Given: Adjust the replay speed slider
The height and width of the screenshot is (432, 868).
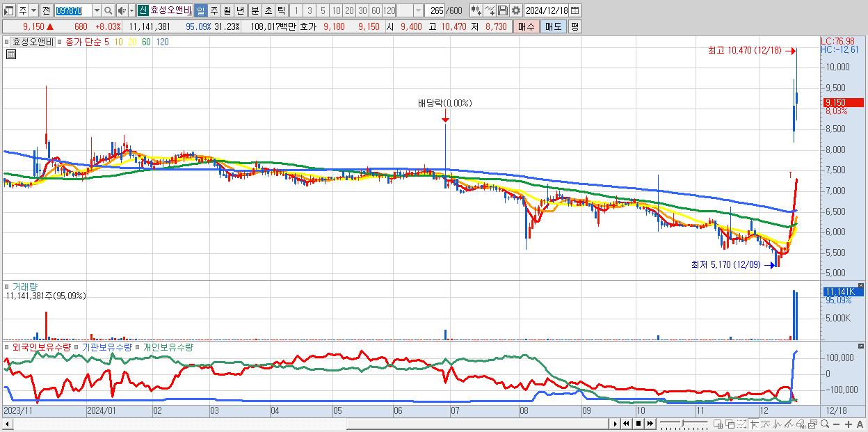Looking at the screenshot, I should [684, 424].
